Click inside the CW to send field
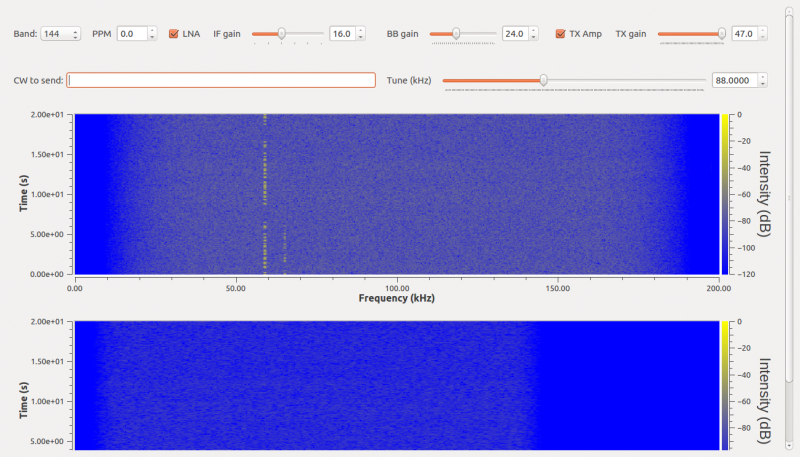800x457 pixels. pos(221,80)
